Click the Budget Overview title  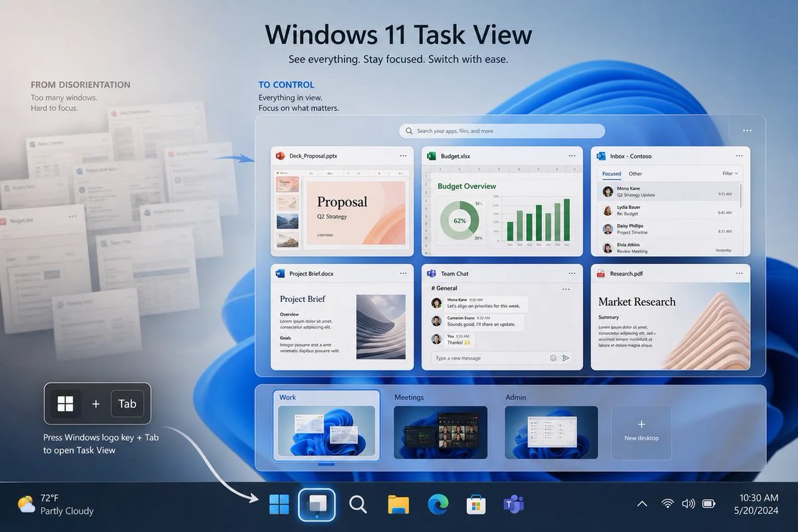(467, 186)
